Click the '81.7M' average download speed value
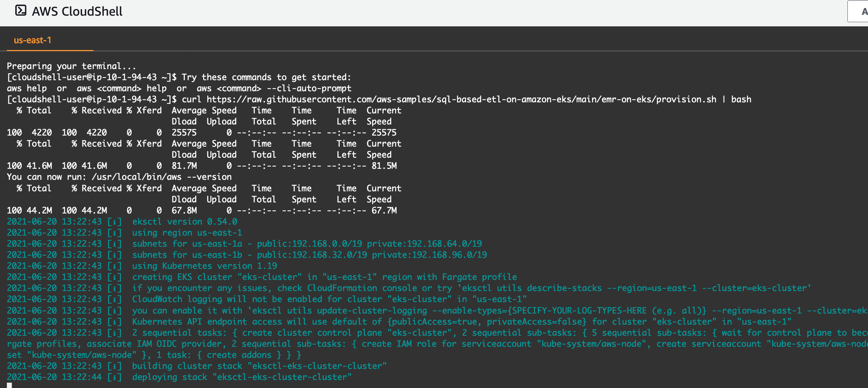 point(184,166)
